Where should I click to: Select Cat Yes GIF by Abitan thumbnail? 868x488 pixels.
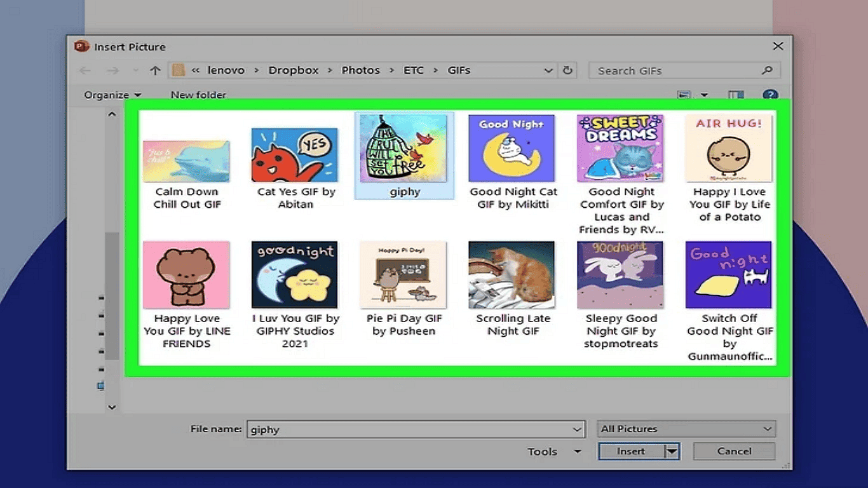pyautogui.click(x=295, y=155)
